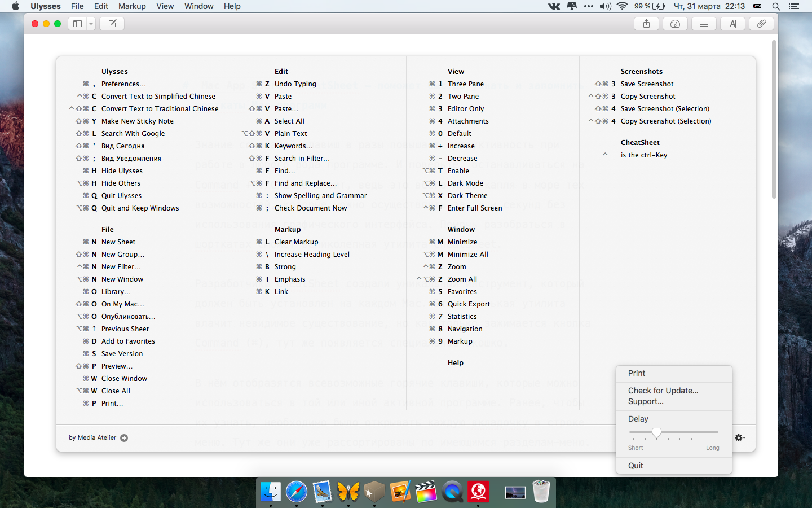Click the volume icon in menu bar
812x508 pixels.
[606, 6]
